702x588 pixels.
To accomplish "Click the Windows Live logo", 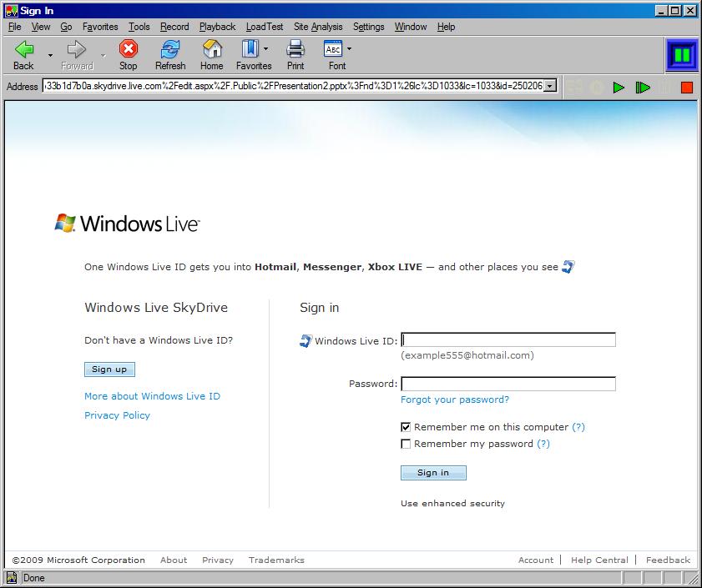I will coord(127,223).
